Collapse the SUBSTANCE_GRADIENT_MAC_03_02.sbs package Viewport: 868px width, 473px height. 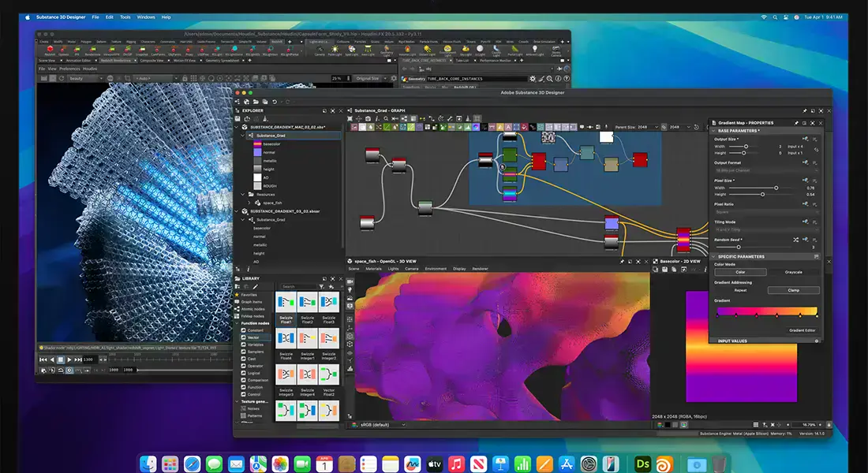(237, 127)
